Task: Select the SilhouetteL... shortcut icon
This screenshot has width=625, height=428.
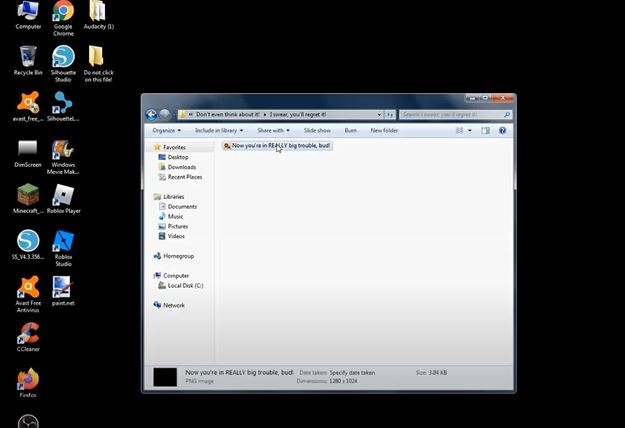Action: point(63,106)
